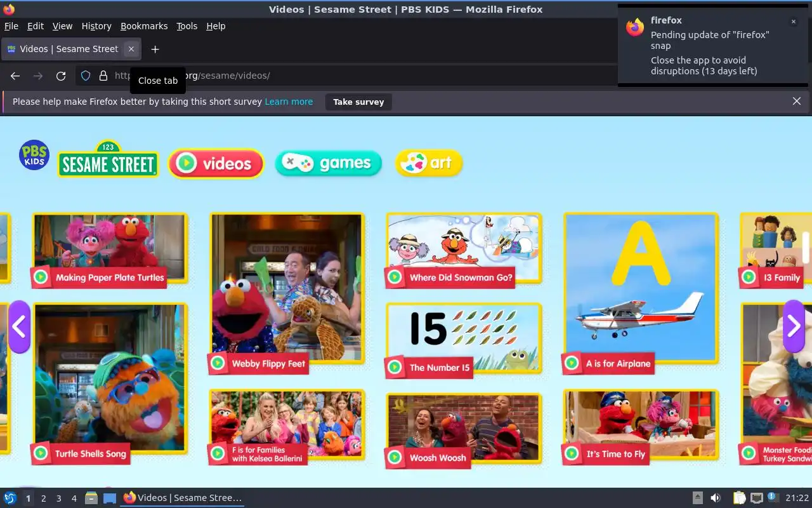Play icon on Turtle Shells Song
The width and height of the screenshot is (812, 508).
coord(41,453)
